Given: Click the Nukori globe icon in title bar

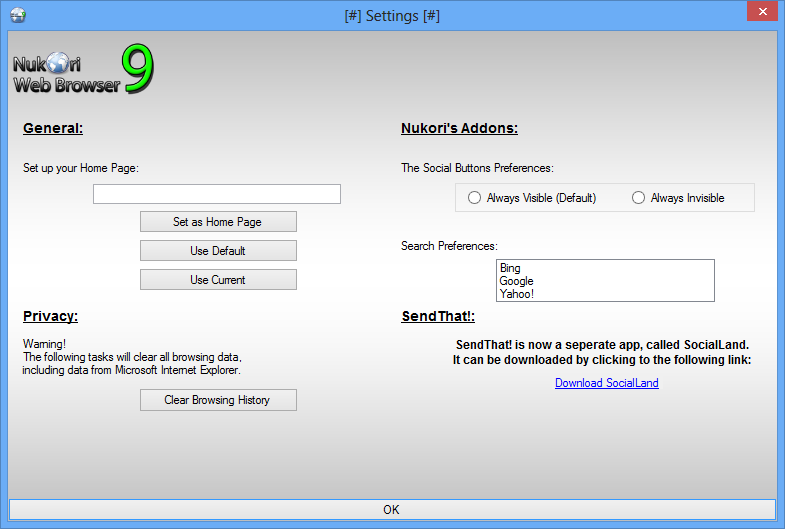Looking at the screenshot, I should pyautogui.click(x=18, y=15).
